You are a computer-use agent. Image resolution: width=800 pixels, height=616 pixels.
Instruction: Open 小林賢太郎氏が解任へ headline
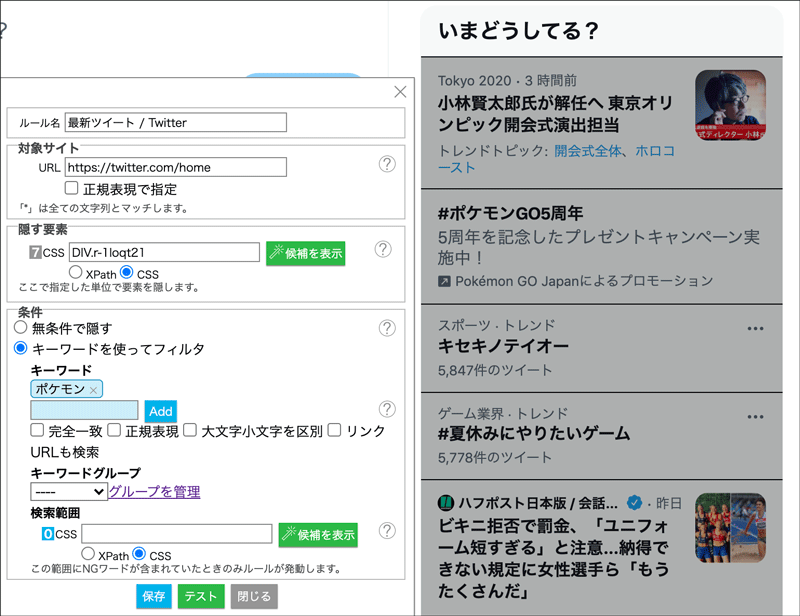pyautogui.click(x=556, y=114)
